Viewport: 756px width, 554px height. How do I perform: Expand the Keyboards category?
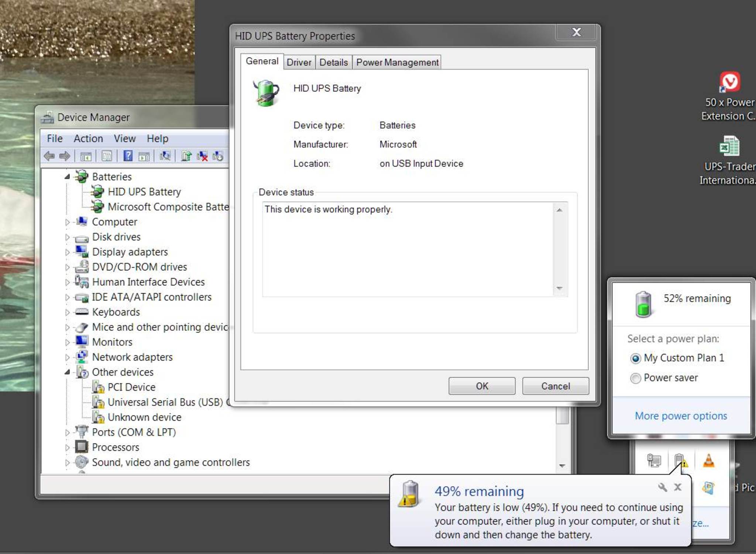[67, 312]
